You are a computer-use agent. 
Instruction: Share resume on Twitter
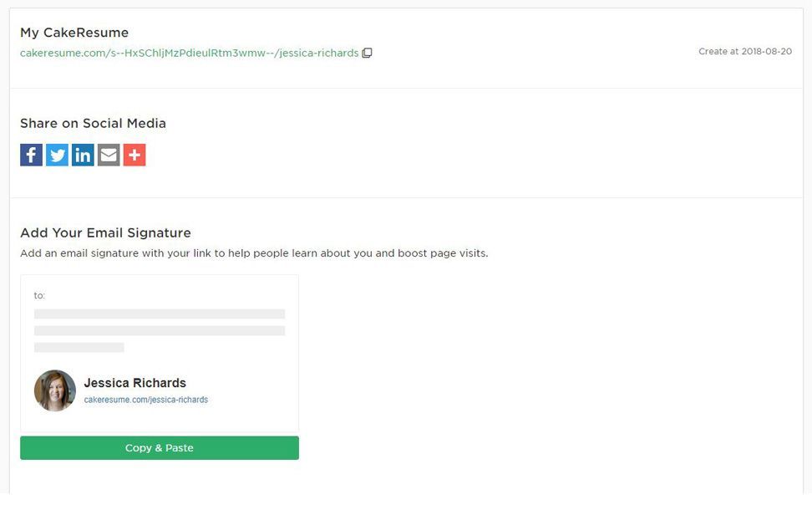[x=57, y=155]
